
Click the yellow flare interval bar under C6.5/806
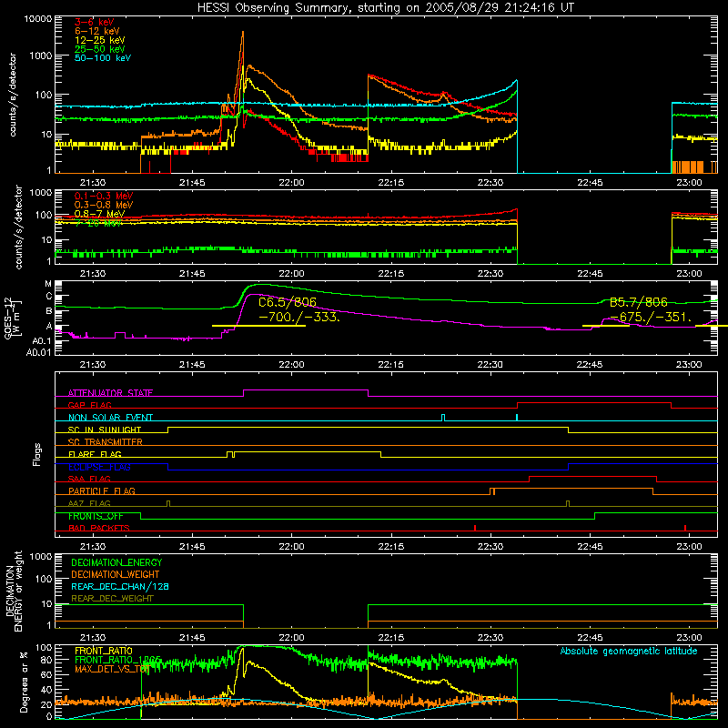pyautogui.click(x=258, y=326)
